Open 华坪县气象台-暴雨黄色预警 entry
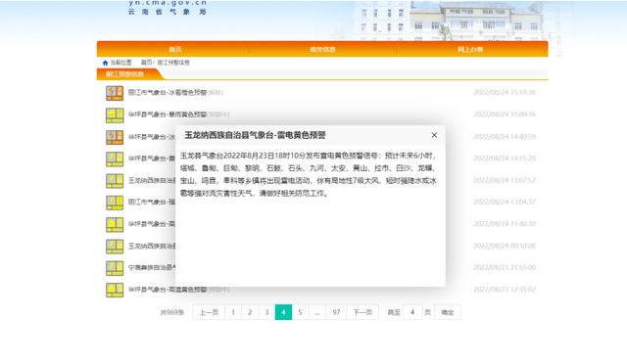Screen dimensions: 627x364 pyautogui.click(x=168, y=114)
